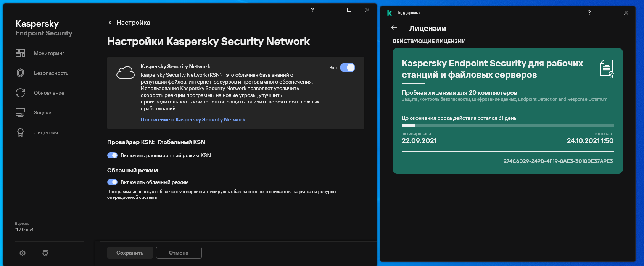
Task: Click the cloud icon in the KSN panel
Action: point(126,72)
